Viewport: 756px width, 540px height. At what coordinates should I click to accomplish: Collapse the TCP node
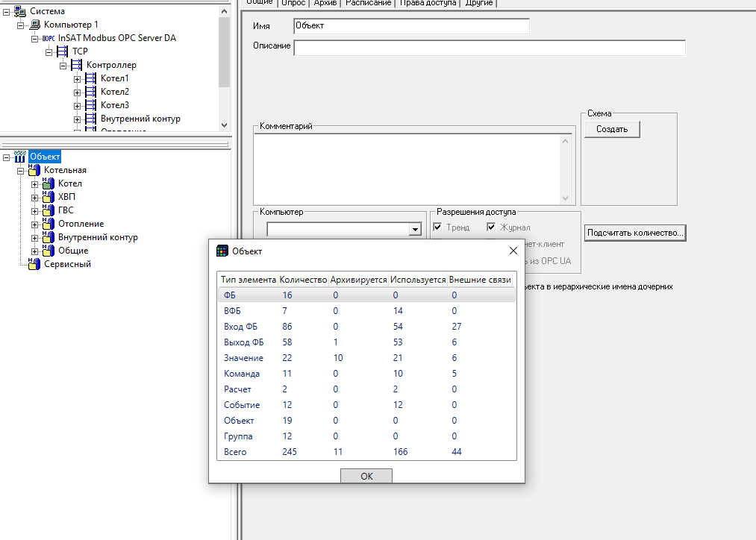coord(49,52)
